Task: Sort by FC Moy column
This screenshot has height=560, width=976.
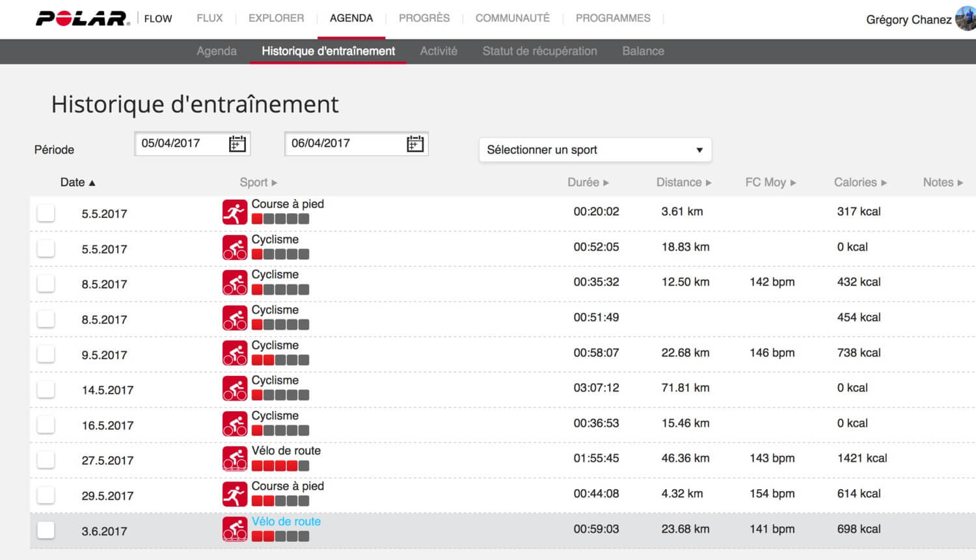Action: (x=770, y=182)
